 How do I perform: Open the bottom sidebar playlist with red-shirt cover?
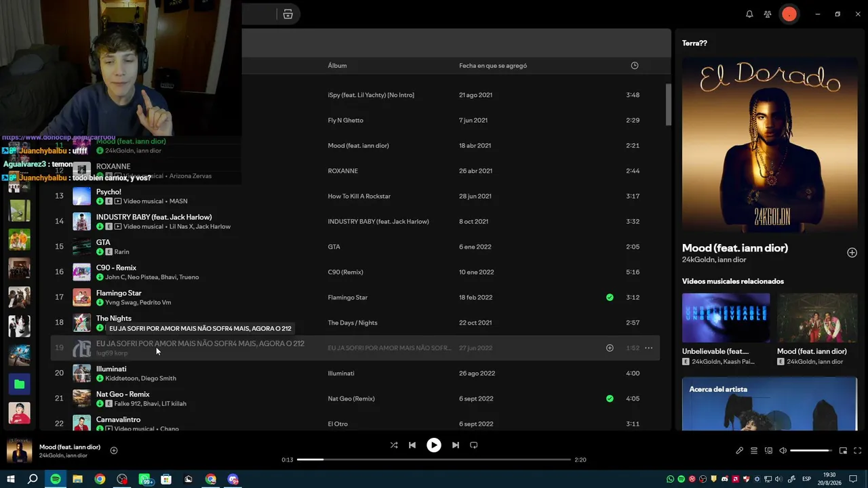click(x=19, y=413)
